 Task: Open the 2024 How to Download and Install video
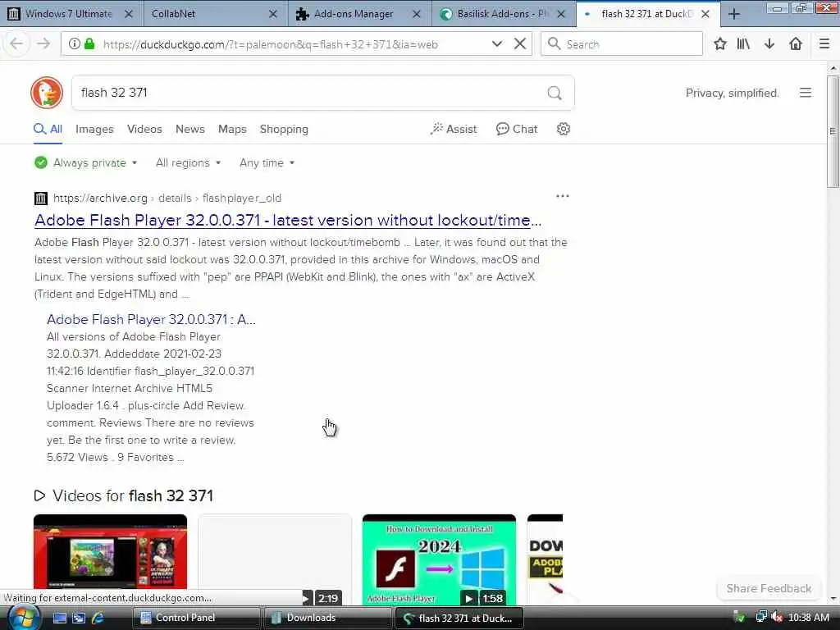coord(439,559)
